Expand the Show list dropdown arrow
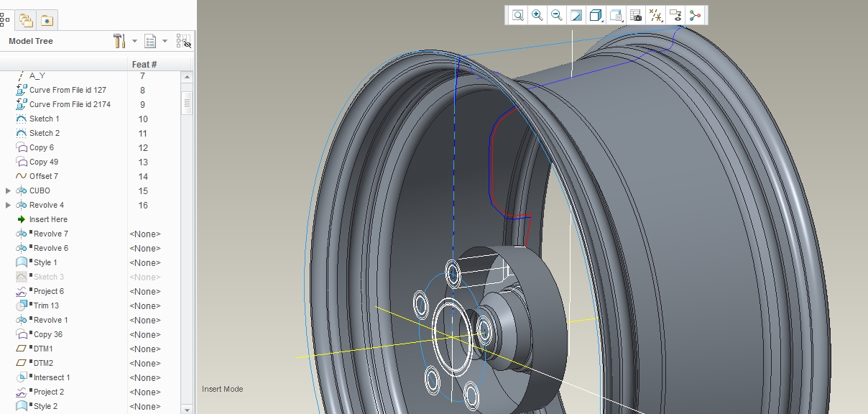The width and height of the screenshot is (868, 414). [x=165, y=41]
